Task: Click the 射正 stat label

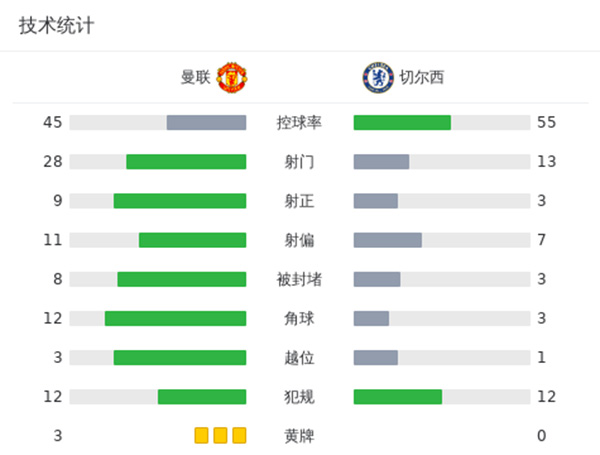Action: click(299, 201)
